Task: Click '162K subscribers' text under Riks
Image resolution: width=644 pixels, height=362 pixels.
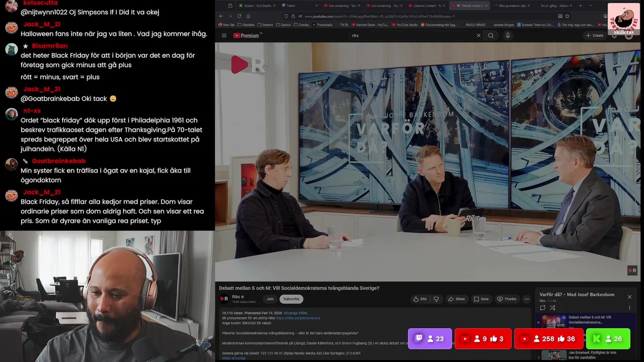Action: click(244, 302)
